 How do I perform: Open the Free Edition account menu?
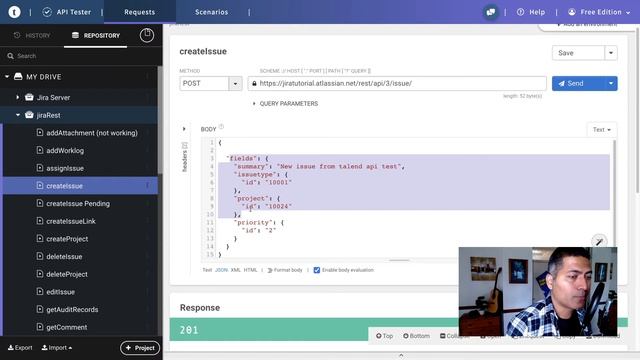pyautogui.click(x=599, y=12)
